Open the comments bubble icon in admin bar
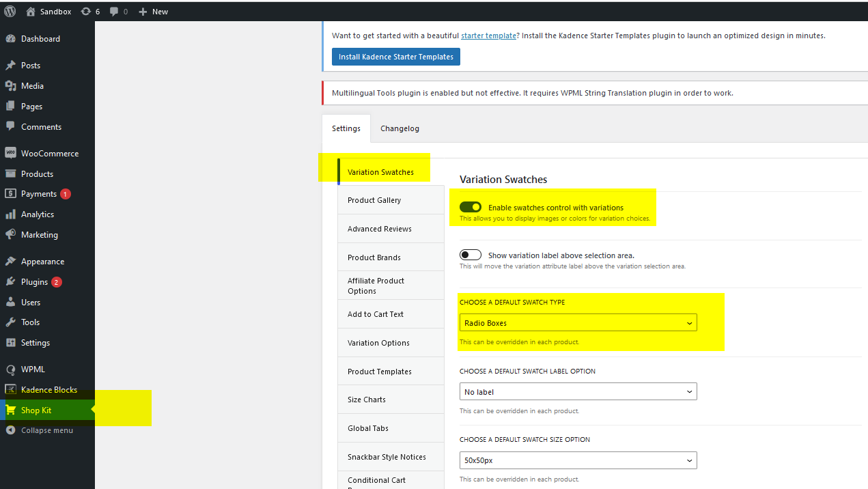The image size is (868, 489). click(114, 12)
